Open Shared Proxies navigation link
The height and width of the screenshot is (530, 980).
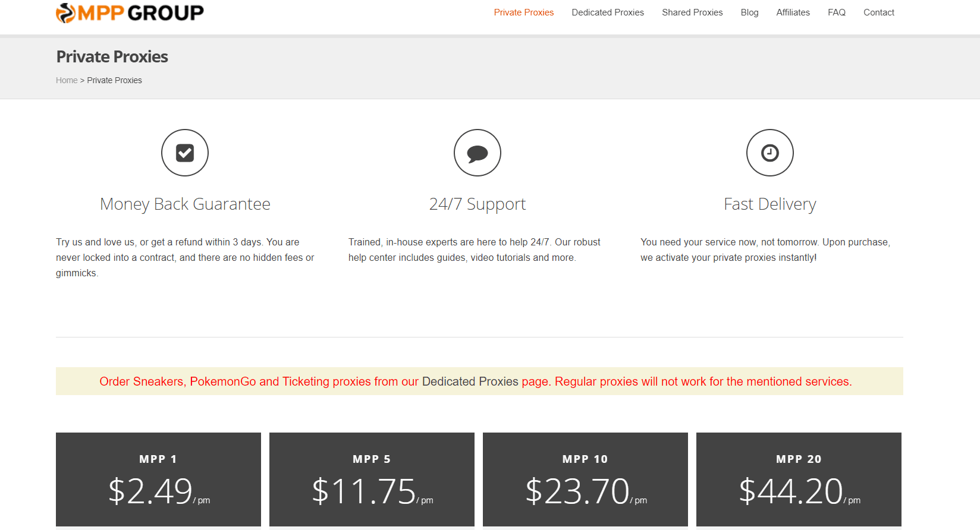pyautogui.click(x=692, y=12)
